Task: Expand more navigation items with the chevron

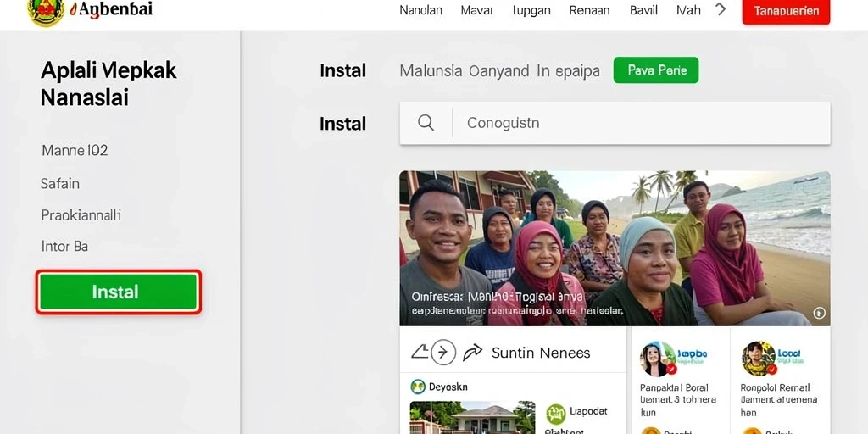Action: pos(721,9)
